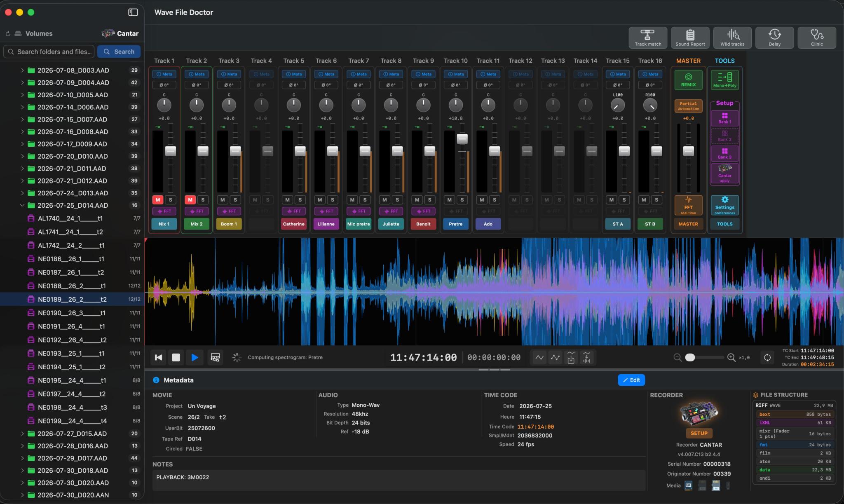The image size is (844, 504).
Task: Open Settings preferences in Tools
Action: (x=724, y=205)
